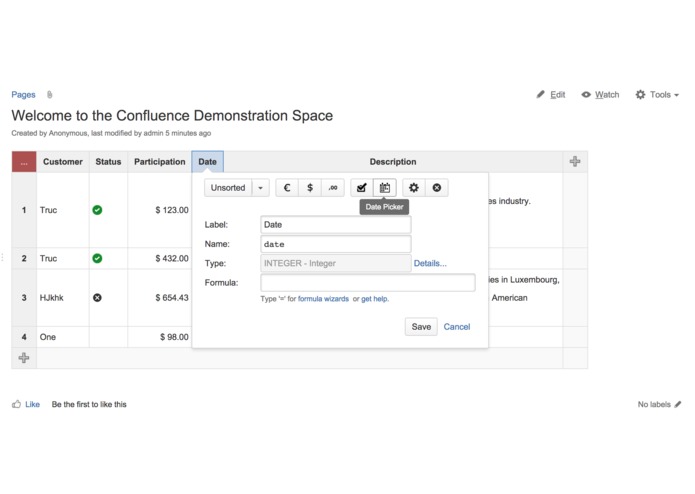Toggle green status check in row 2
695x494 pixels.
pyautogui.click(x=97, y=258)
